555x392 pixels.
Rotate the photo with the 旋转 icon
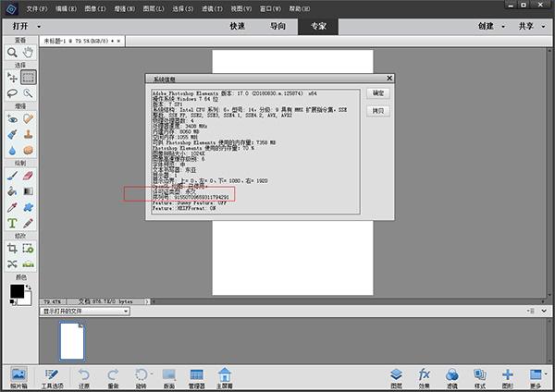point(141,378)
